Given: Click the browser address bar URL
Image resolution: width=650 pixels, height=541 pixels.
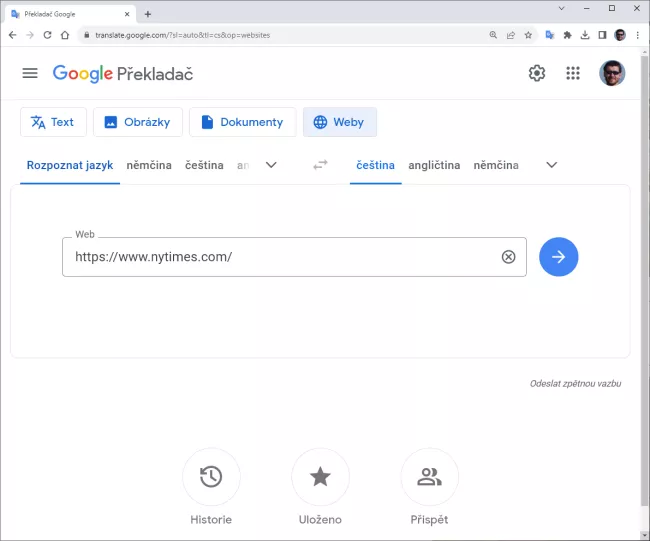Looking at the screenshot, I should 182,35.
